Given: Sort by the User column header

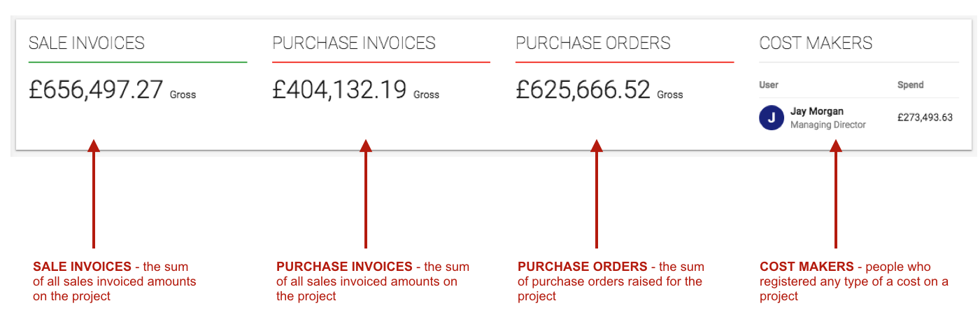Looking at the screenshot, I should [769, 85].
